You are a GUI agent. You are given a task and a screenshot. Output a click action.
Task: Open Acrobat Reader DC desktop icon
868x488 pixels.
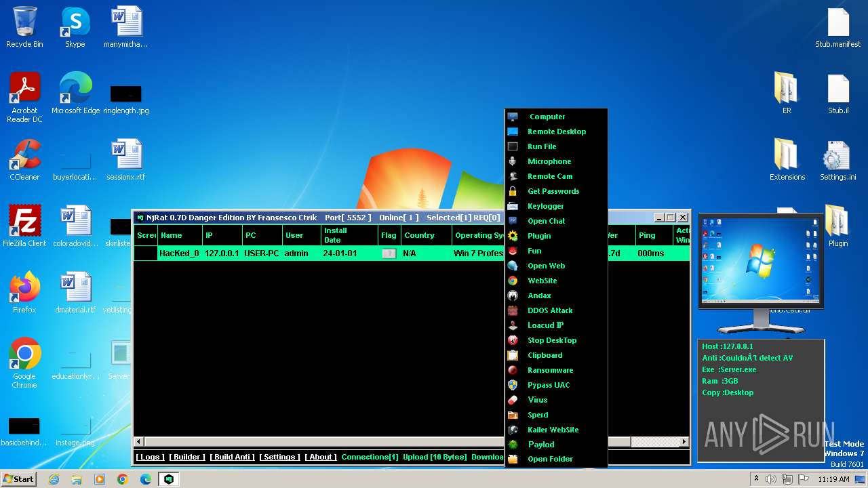pyautogui.click(x=24, y=98)
